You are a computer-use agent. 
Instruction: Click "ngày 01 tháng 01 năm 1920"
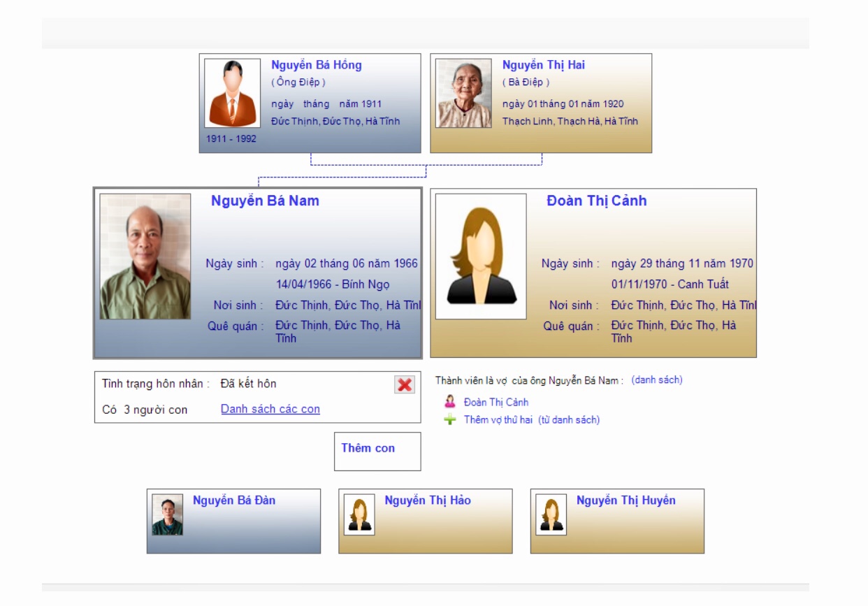tap(563, 104)
